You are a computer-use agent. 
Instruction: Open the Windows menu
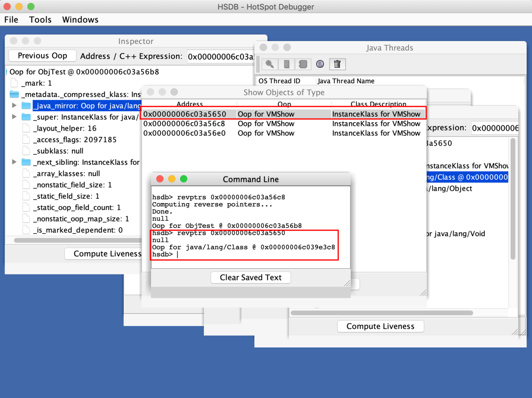pos(80,20)
